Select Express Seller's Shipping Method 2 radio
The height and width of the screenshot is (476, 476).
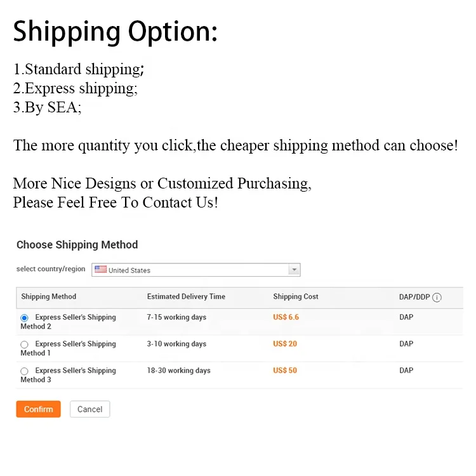point(24,318)
